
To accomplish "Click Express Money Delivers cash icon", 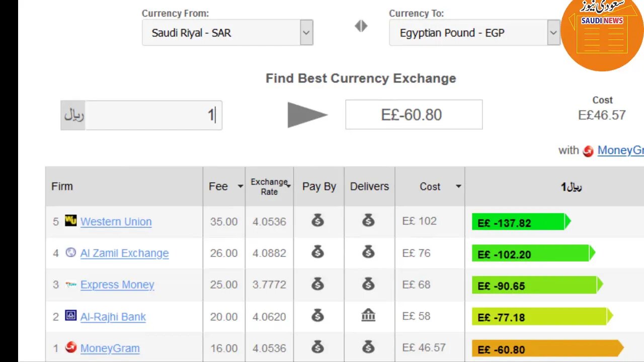I will pyautogui.click(x=368, y=284).
